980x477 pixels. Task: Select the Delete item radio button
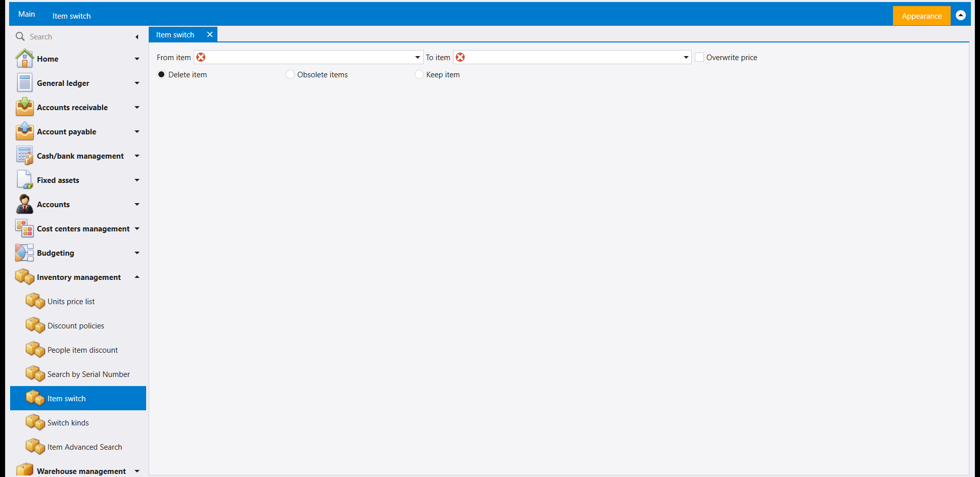point(161,74)
